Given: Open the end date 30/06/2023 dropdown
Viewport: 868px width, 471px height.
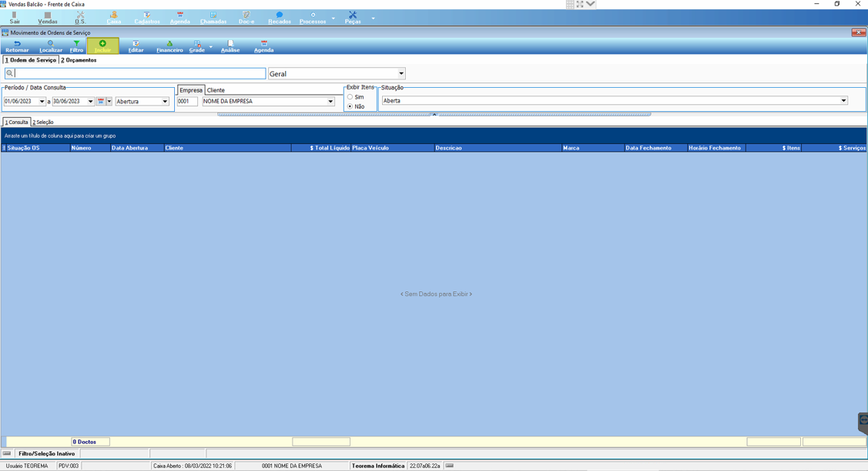Looking at the screenshot, I should tap(90, 102).
